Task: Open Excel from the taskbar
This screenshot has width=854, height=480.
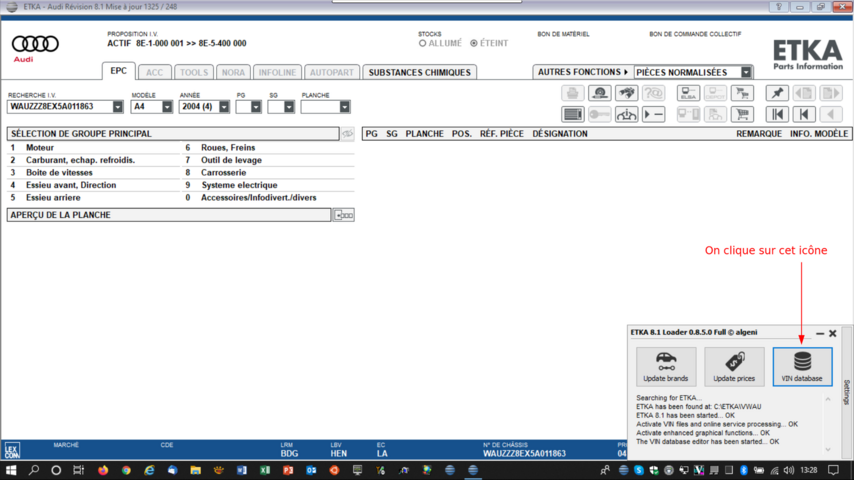Action: [x=265, y=470]
